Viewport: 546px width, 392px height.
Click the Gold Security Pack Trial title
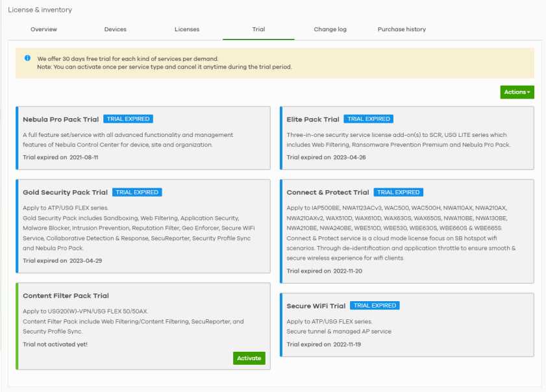66,193
